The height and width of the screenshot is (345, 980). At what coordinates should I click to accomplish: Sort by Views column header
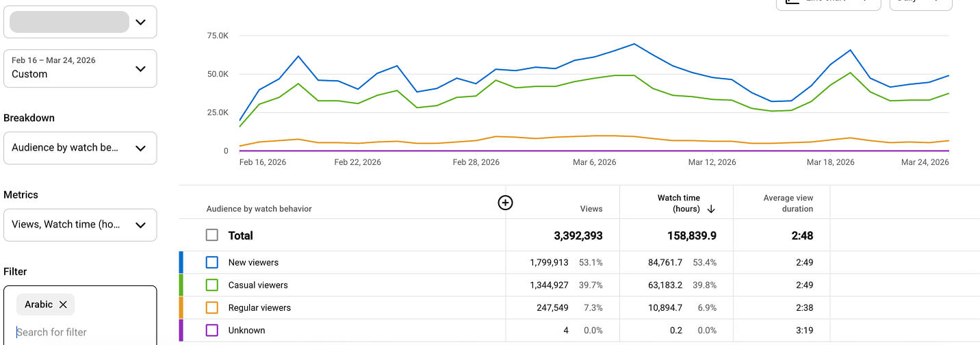(x=591, y=209)
